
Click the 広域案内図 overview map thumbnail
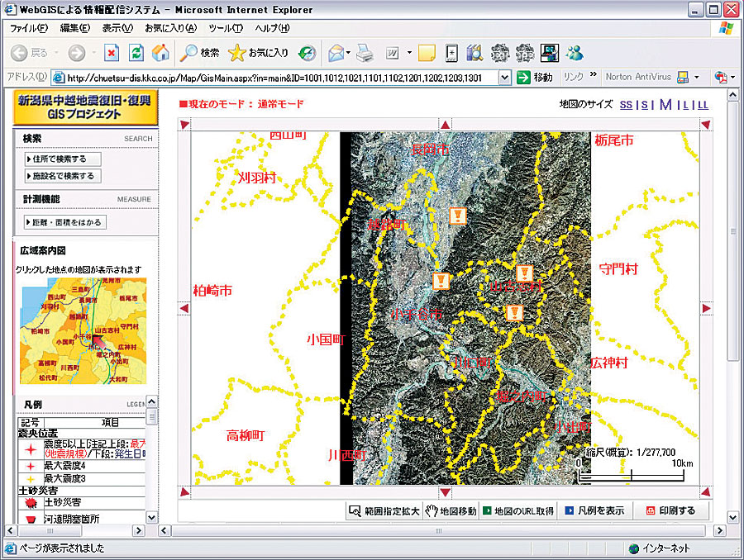[x=83, y=330]
